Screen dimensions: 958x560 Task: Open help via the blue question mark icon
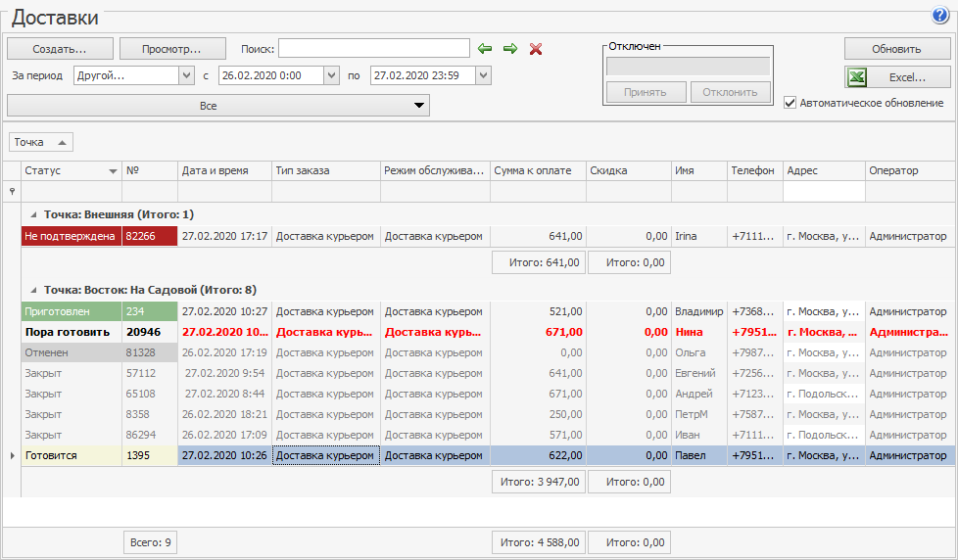pos(941,17)
